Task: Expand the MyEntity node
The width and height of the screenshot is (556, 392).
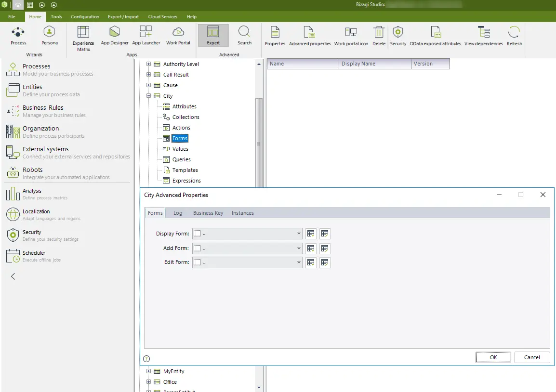Action: point(148,371)
